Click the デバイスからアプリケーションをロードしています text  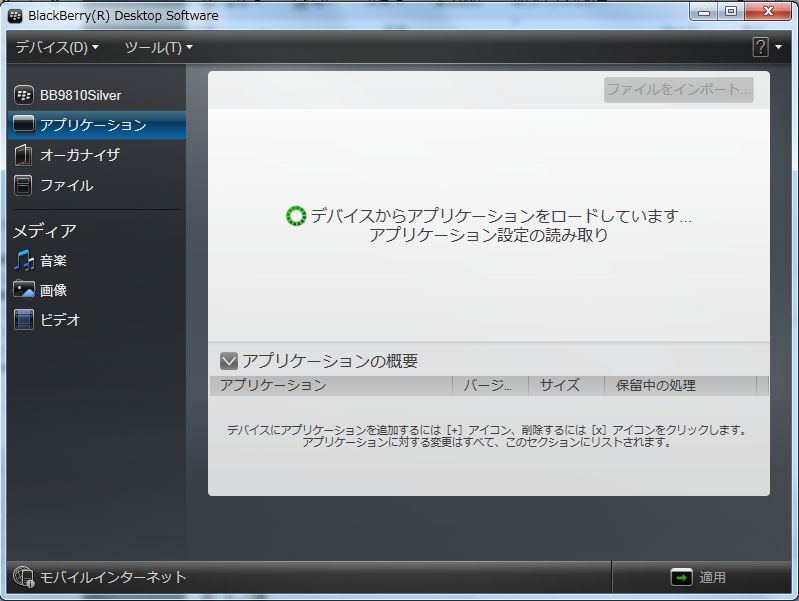tap(501, 216)
